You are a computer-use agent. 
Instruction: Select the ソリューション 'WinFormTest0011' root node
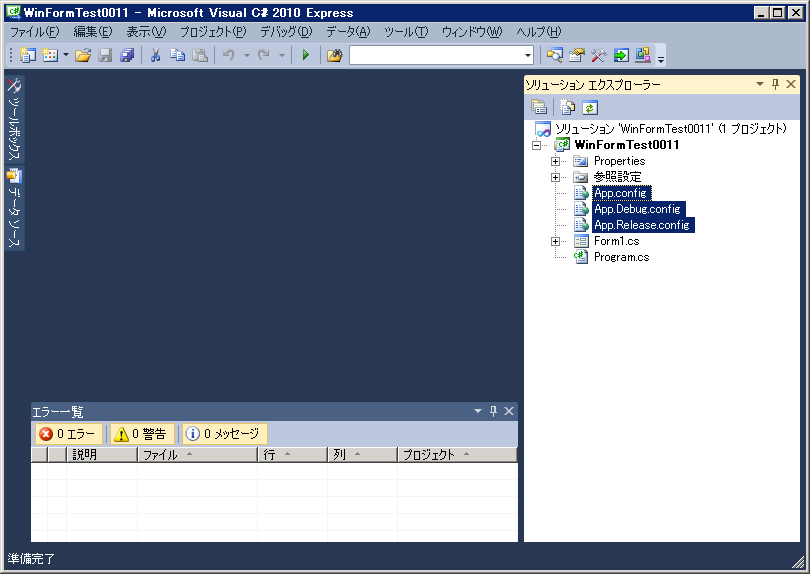coord(671,129)
